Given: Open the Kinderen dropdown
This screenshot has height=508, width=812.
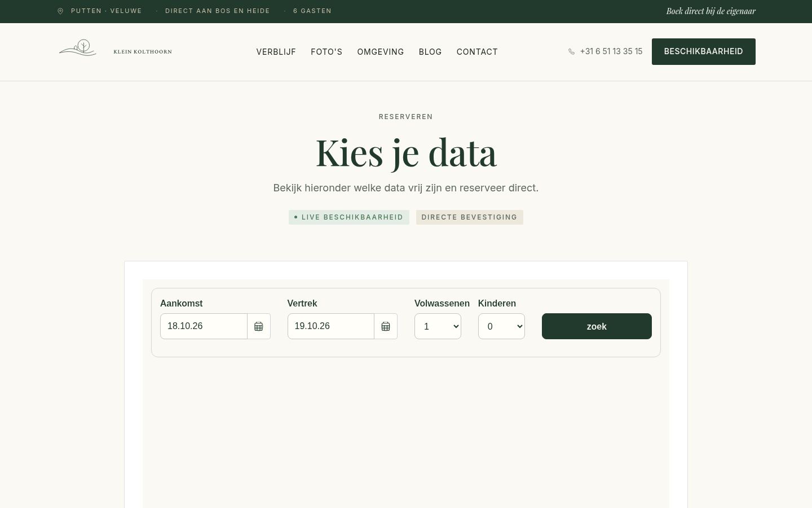Looking at the screenshot, I should (x=501, y=326).
